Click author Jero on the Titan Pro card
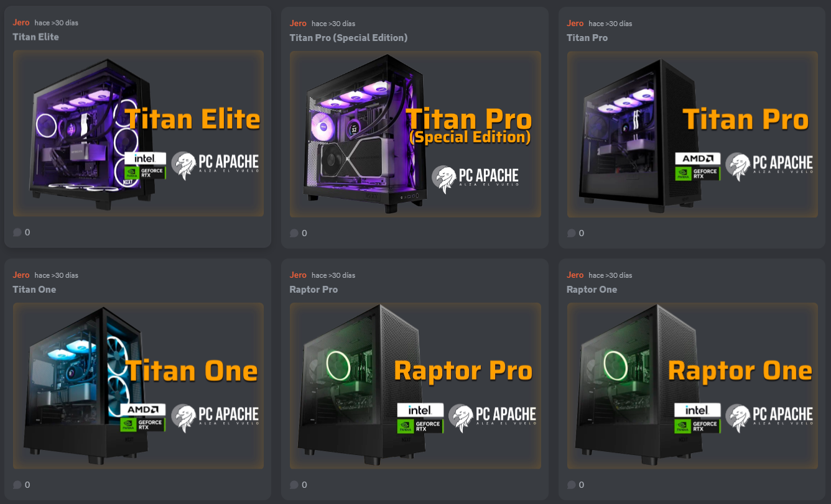This screenshot has height=504, width=831. coord(575,23)
